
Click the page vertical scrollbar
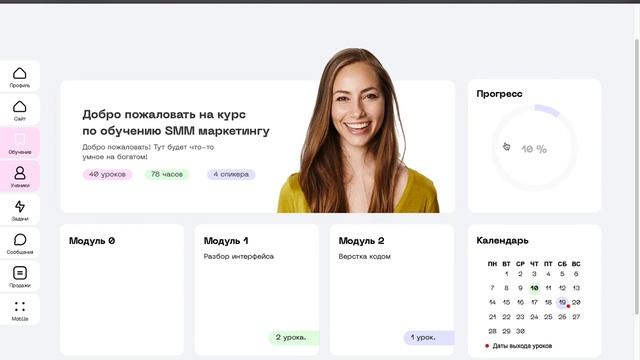click(x=637, y=176)
